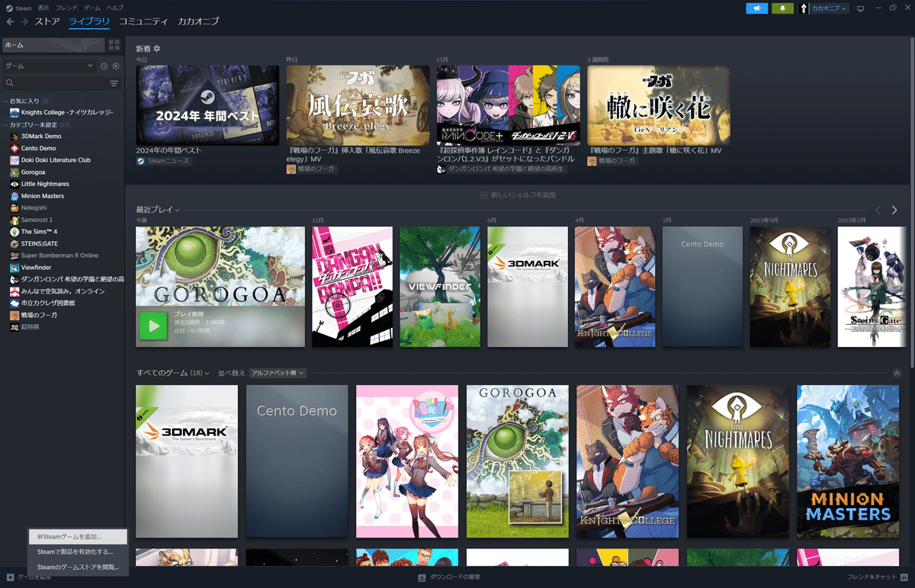Open the ヘルプ menu
Screen dimensions: 915x588
pos(115,7)
